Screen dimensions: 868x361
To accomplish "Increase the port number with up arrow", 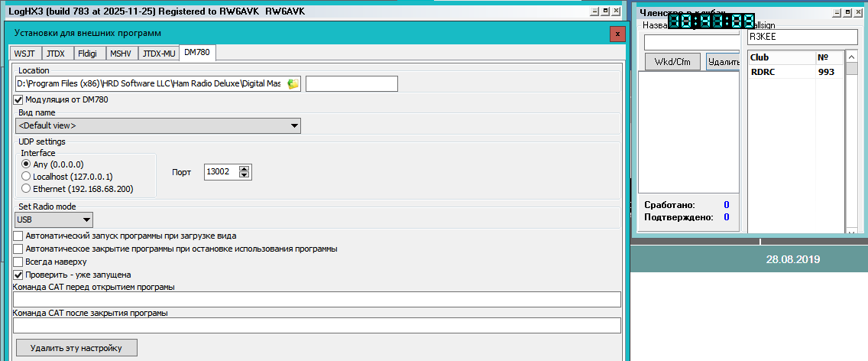I will (245, 169).
